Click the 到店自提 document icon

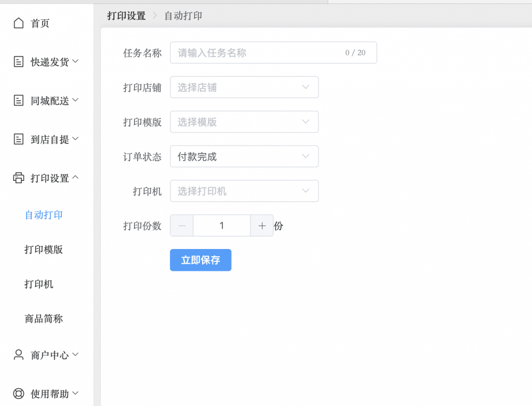click(x=19, y=139)
